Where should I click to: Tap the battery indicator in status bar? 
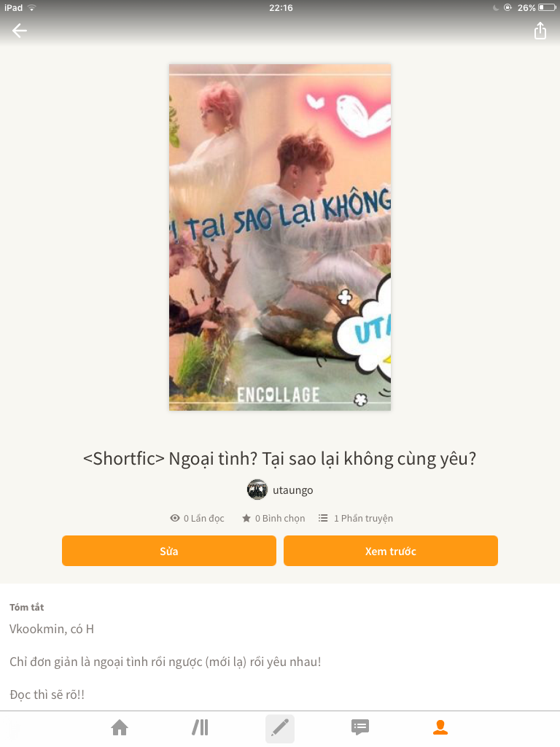(547, 7)
